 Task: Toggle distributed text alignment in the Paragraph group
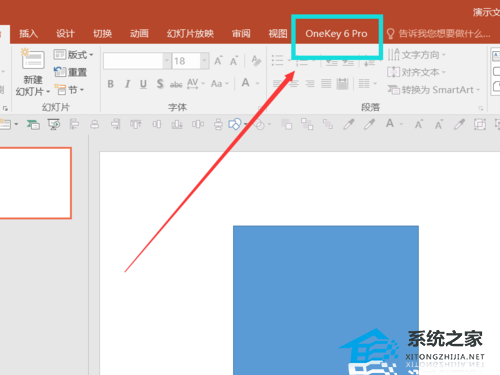pos(342,83)
